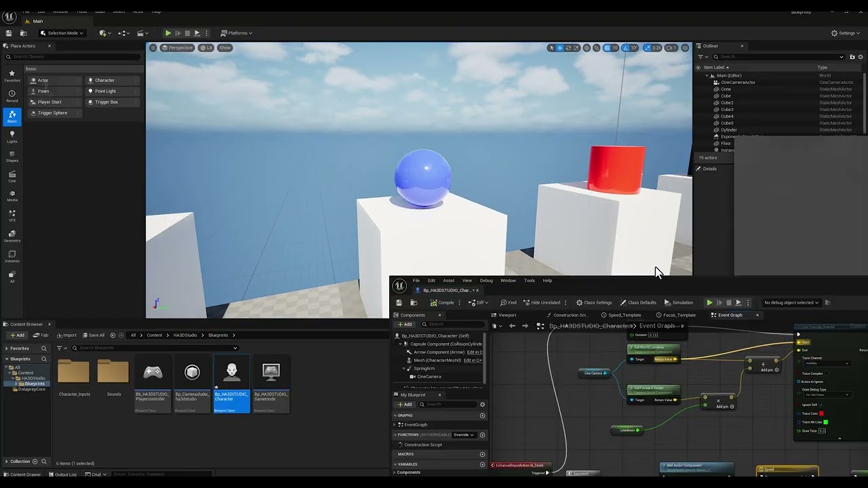The width and height of the screenshot is (868, 488).
Task: Toggle viewport rotation snapping
Action: coord(626,47)
